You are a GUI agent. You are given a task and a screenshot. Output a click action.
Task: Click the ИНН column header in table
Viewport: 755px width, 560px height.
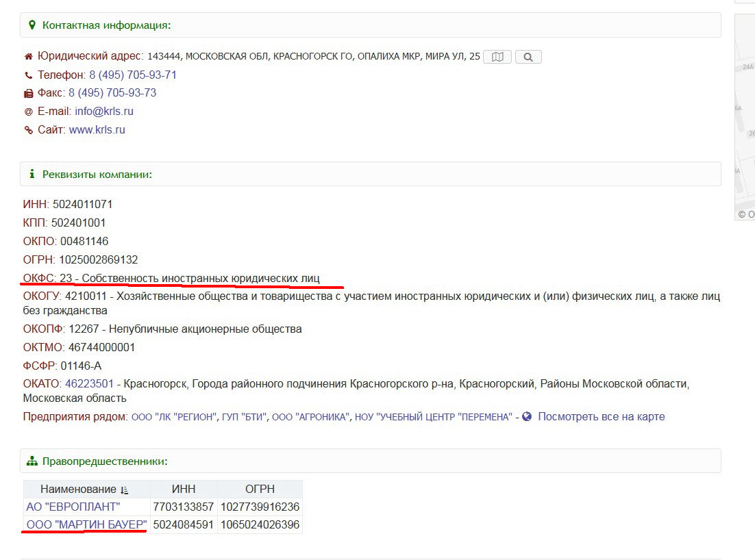click(184, 489)
